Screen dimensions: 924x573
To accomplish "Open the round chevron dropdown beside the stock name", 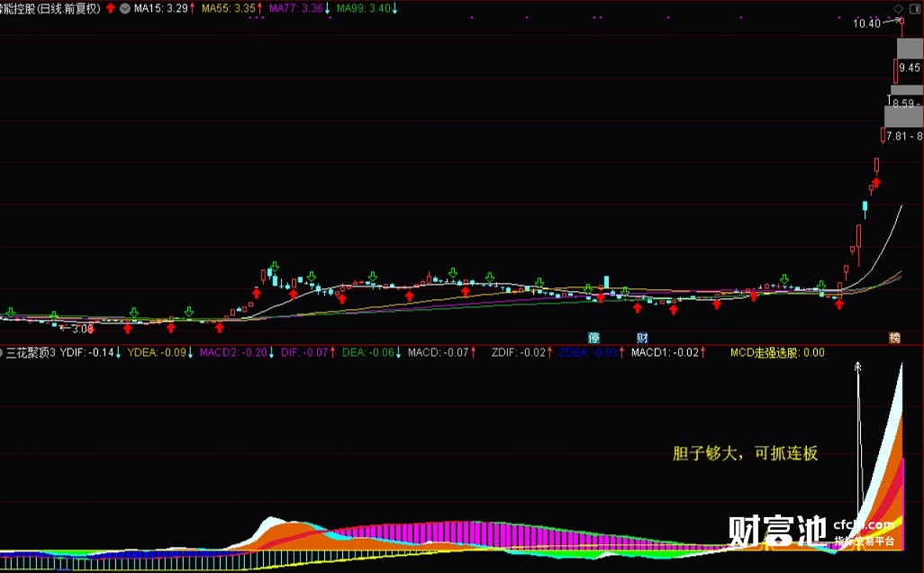I will pyautogui.click(x=125, y=8).
